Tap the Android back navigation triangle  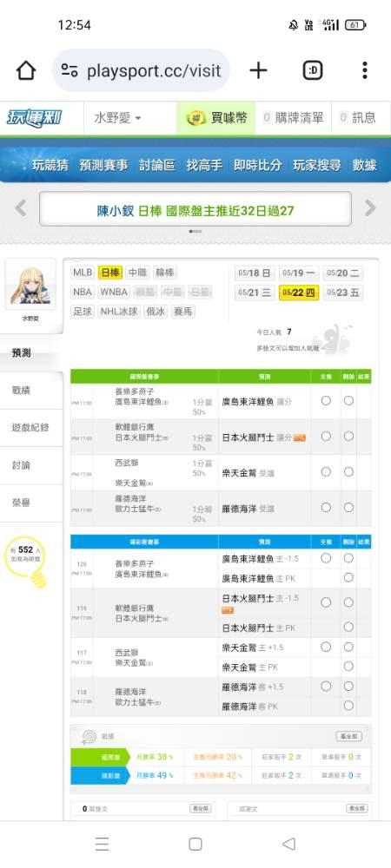click(288, 844)
